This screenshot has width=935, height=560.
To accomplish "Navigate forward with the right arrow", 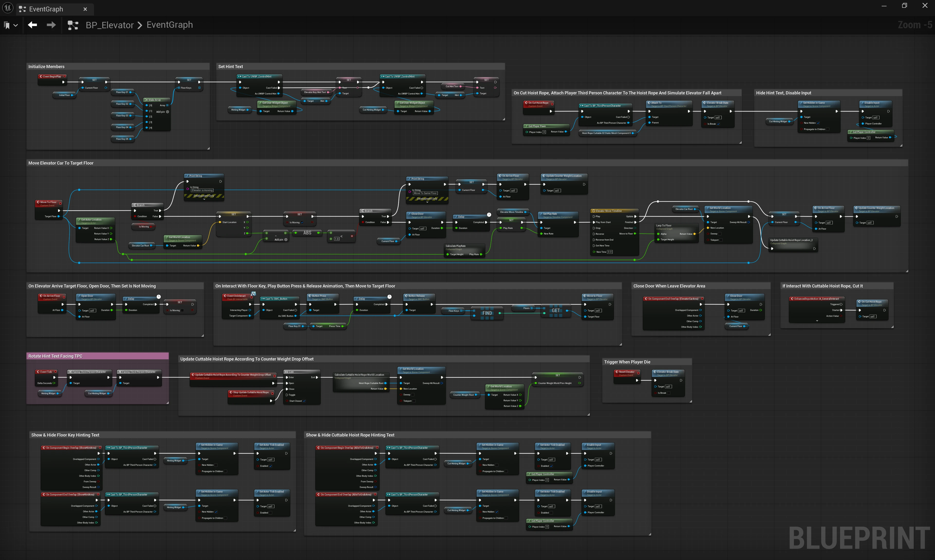I will click(x=51, y=25).
